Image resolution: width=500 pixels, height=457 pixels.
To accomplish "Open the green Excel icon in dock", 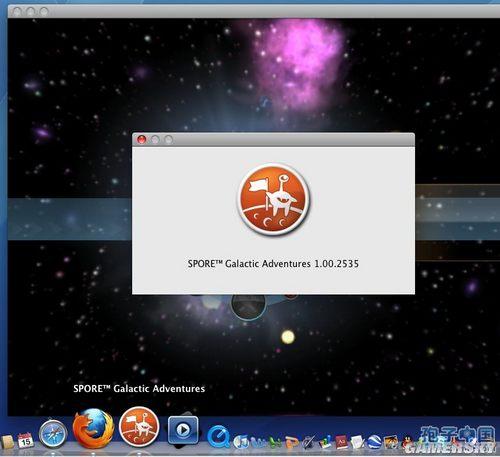I will click(x=275, y=442).
